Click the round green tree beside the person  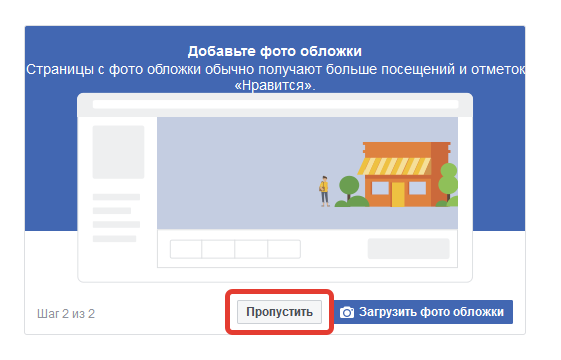349,188
